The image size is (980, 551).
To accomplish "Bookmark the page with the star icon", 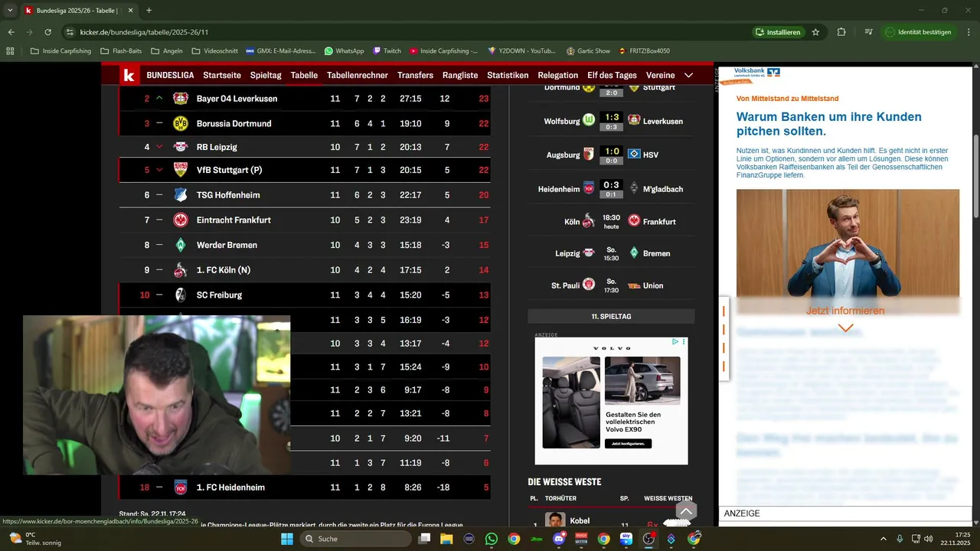I will (815, 32).
